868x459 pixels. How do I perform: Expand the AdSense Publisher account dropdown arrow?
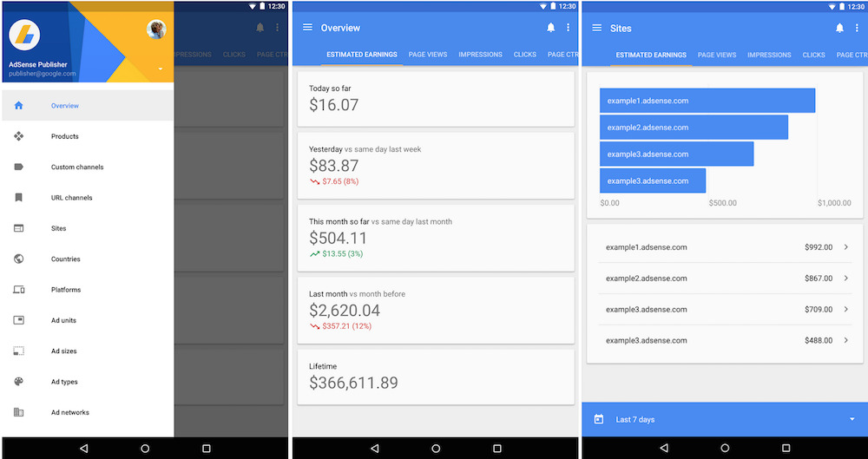160,69
